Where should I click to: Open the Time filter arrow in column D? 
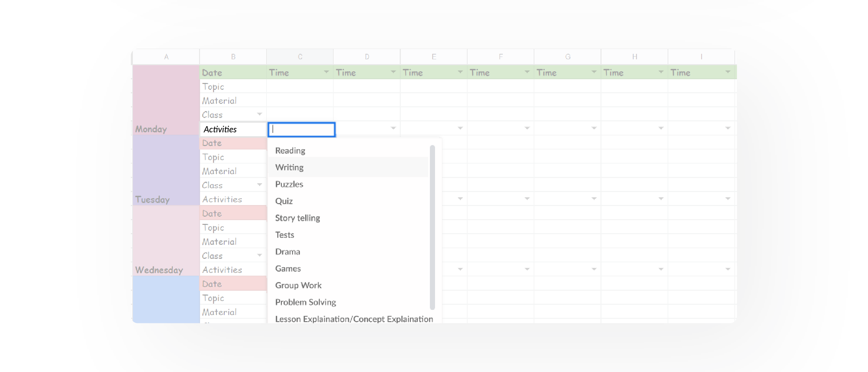coord(393,72)
